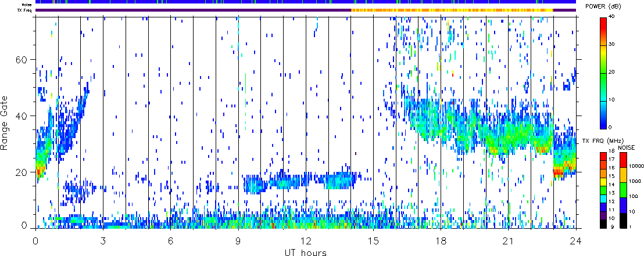Click the orange section of the TX Freq strip
This screenshot has height=256, width=644.
452,10
